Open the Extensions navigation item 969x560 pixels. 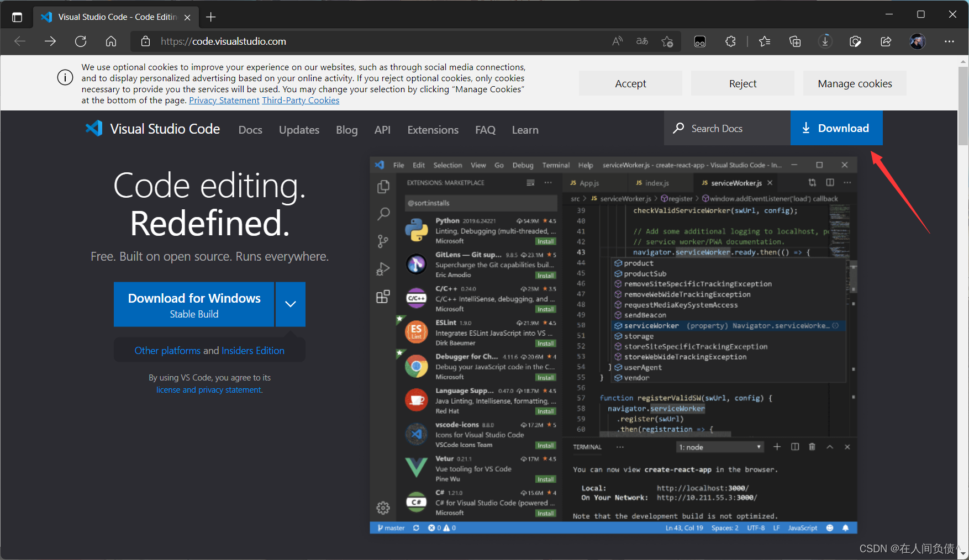(x=433, y=130)
